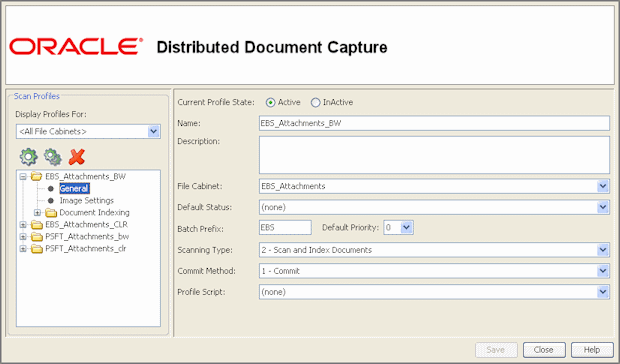
Task: Click the EBS_Attachments_BW folder icon
Action: click(x=36, y=176)
